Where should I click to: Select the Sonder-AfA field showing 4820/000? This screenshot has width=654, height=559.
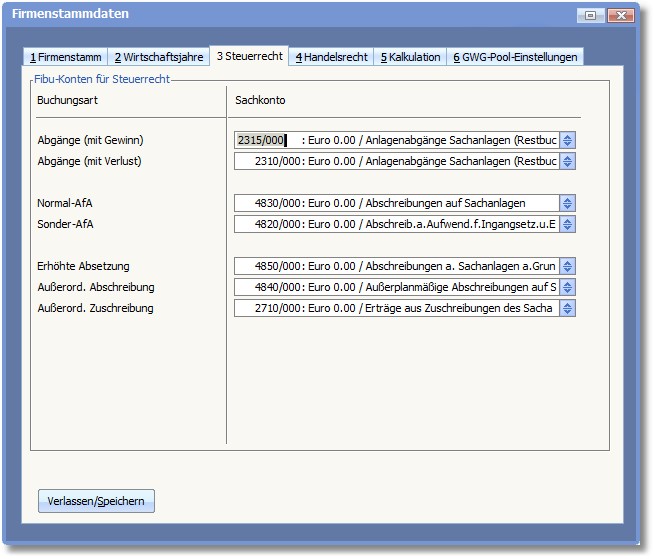click(x=396, y=224)
